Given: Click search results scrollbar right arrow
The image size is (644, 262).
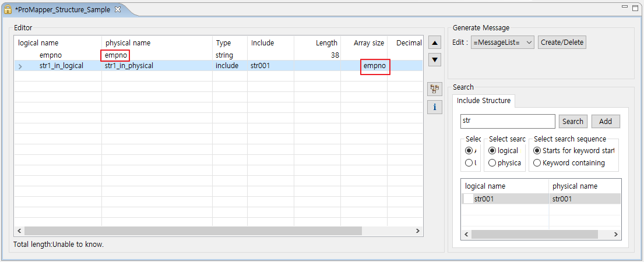Looking at the screenshot, I should (x=615, y=235).
